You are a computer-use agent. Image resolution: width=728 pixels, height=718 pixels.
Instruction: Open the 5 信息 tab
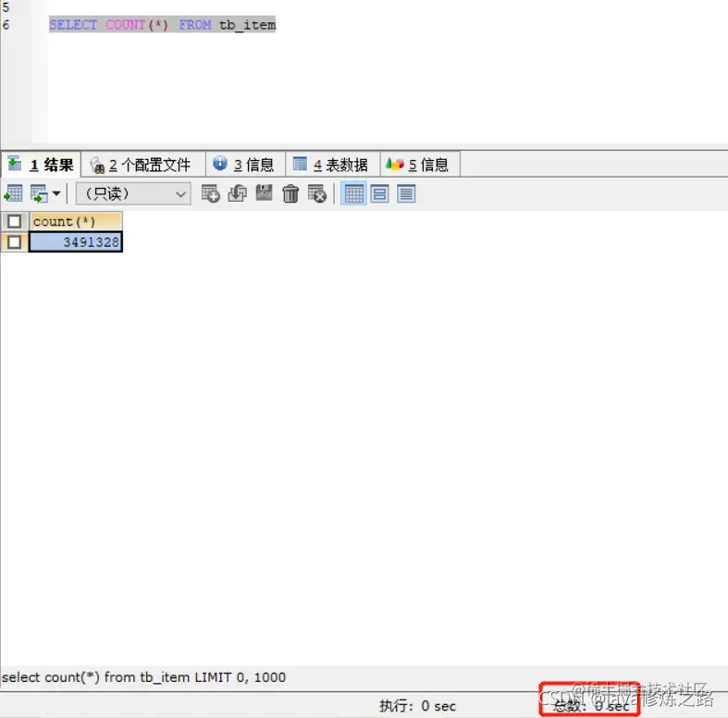pyautogui.click(x=420, y=164)
